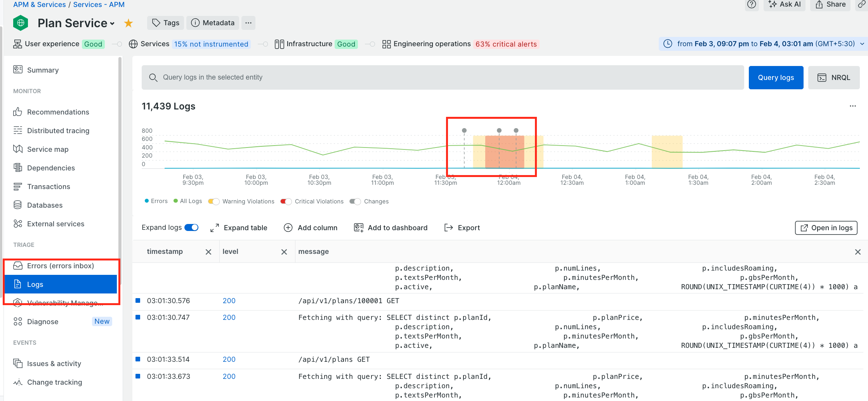Expand the Tags panel

coord(166,23)
